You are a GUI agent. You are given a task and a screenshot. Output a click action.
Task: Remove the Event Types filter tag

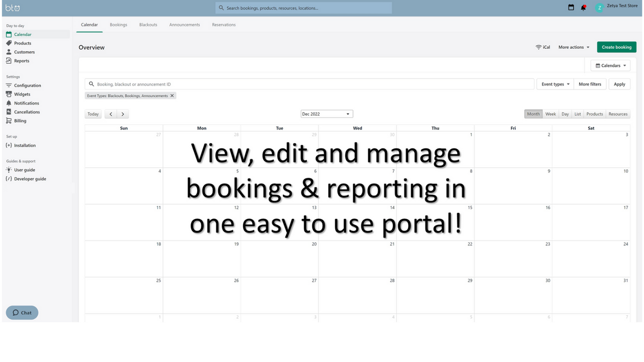pos(172,96)
